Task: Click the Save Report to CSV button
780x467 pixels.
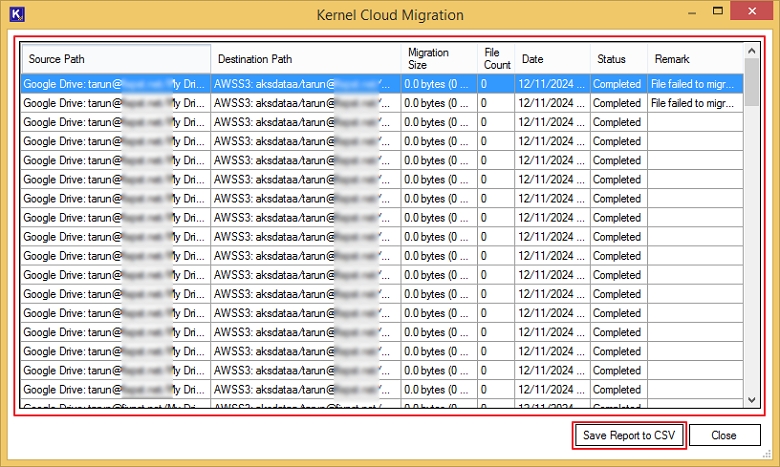Action: (629, 435)
